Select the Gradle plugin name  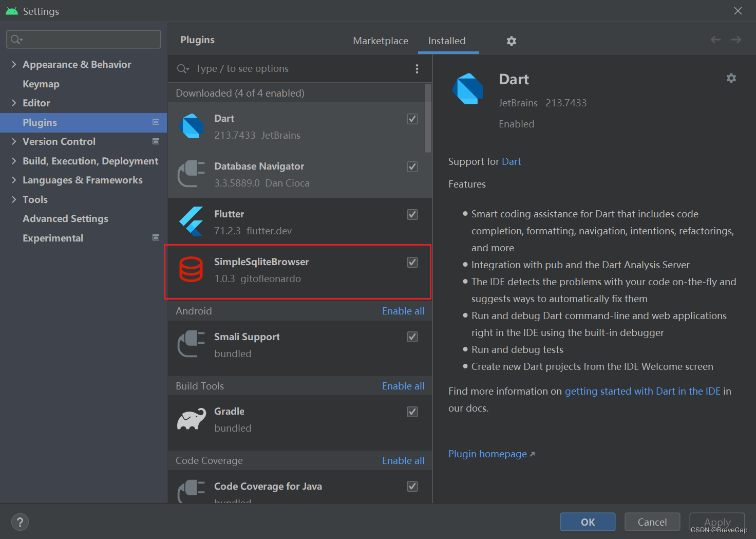(229, 411)
